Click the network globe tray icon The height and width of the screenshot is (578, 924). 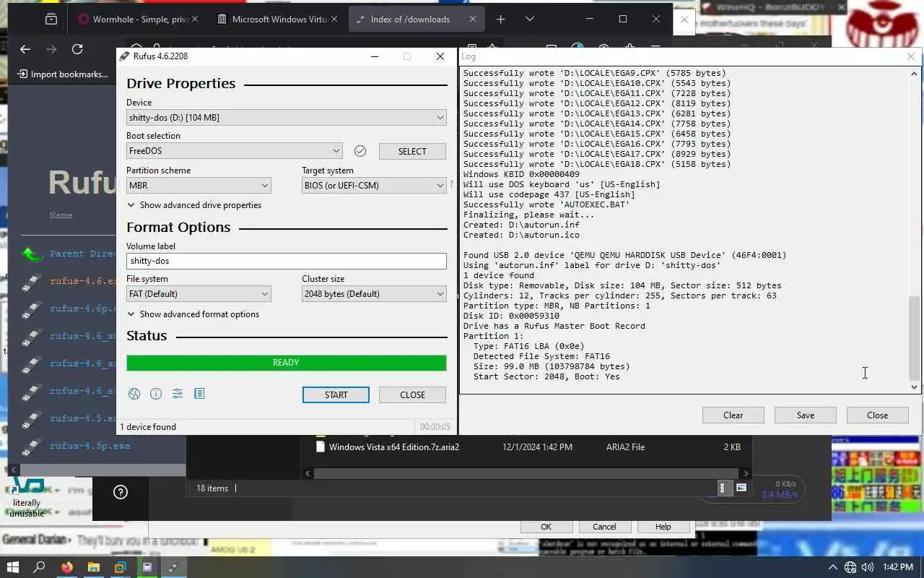pyautogui.click(x=850, y=567)
